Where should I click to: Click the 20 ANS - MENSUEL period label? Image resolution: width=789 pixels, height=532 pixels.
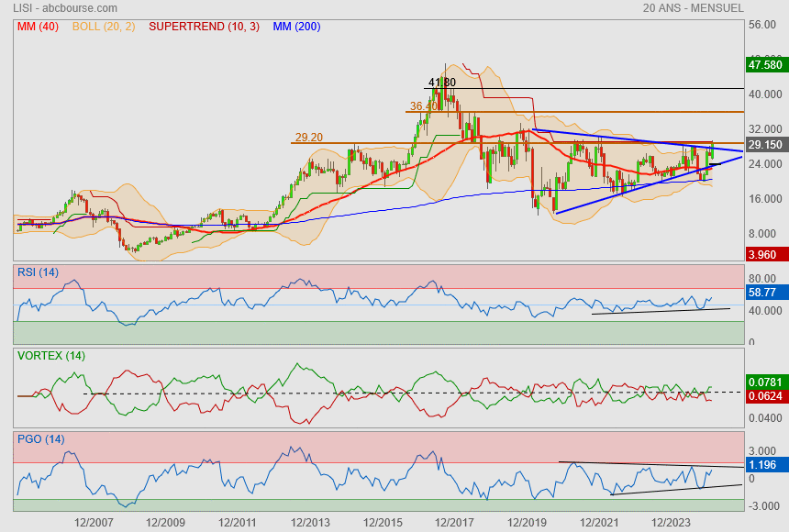pos(693,8)
